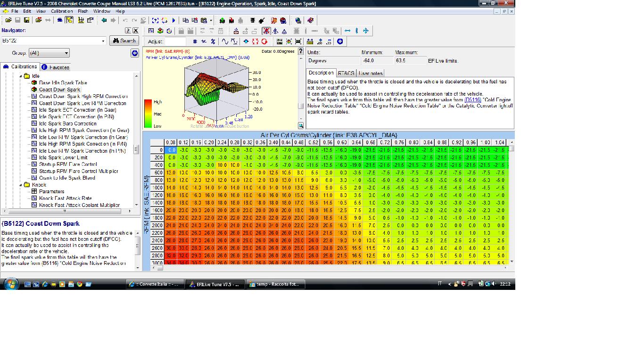Open the Calibration menu
The width and height of the screenshot is (644, 362).
pos(62,11)
